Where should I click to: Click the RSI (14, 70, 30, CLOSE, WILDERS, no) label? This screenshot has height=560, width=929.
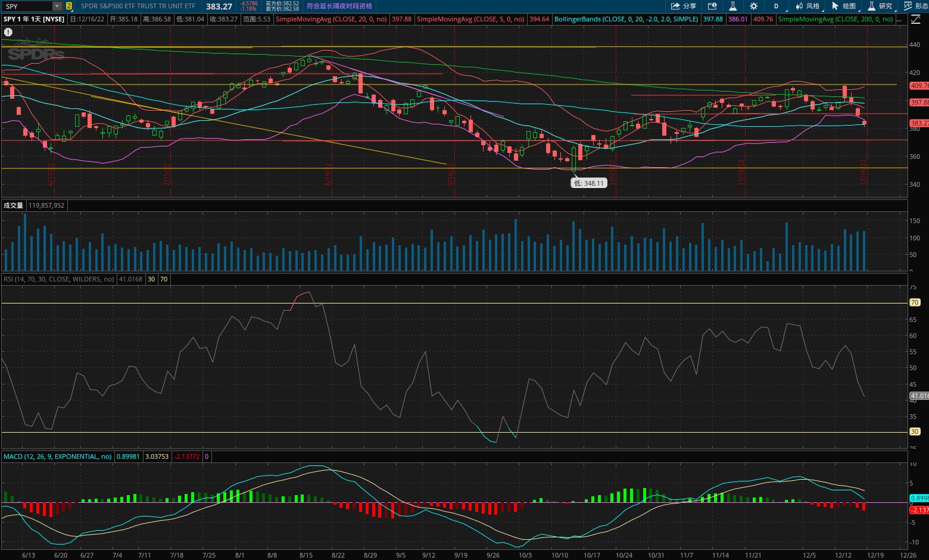coord(58,279)
